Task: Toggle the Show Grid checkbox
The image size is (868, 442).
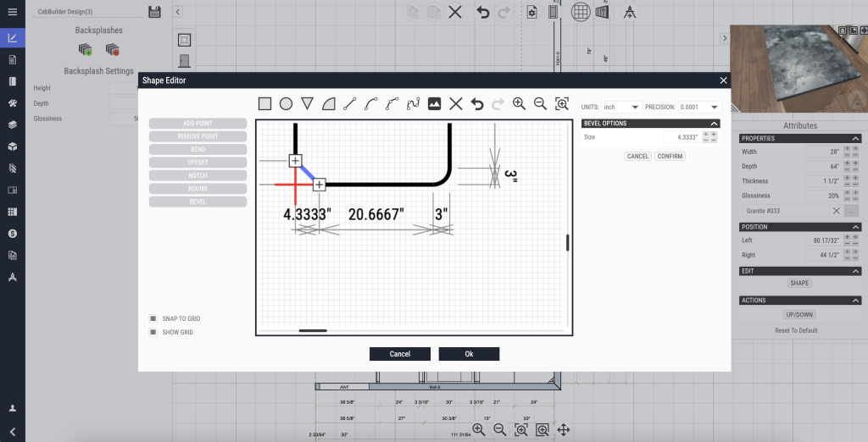Action: (153, 333)
